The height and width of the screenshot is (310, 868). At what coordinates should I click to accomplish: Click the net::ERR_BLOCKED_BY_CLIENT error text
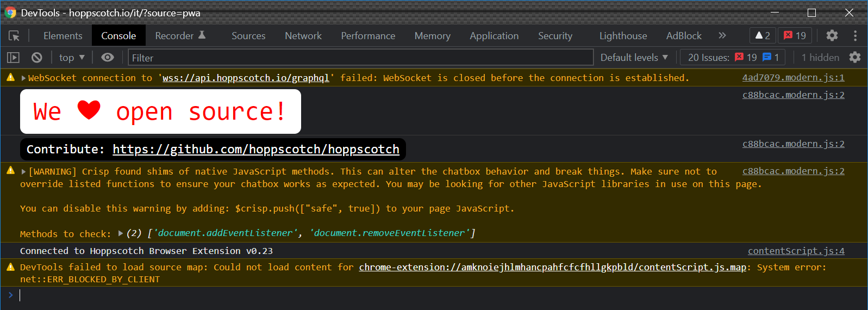coord(90,279)
